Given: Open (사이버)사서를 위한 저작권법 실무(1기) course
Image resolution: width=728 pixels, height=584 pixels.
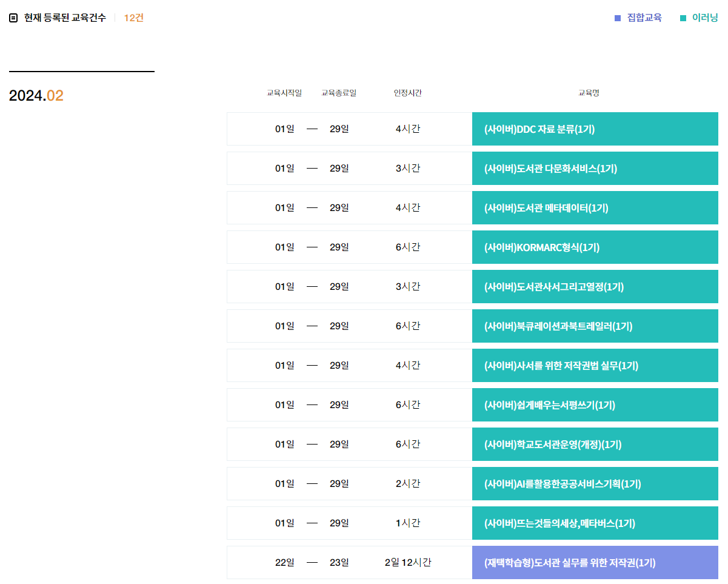Looking at the screenshot, I should (595, 366).
